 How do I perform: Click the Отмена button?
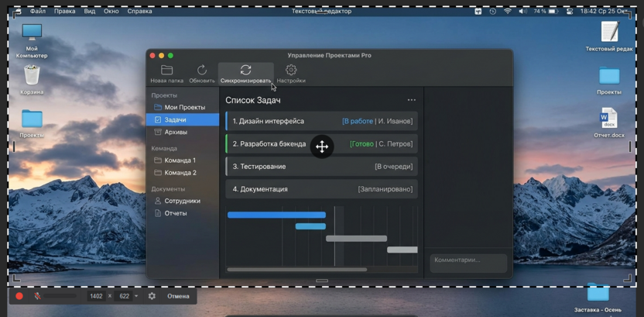(178, 296)
